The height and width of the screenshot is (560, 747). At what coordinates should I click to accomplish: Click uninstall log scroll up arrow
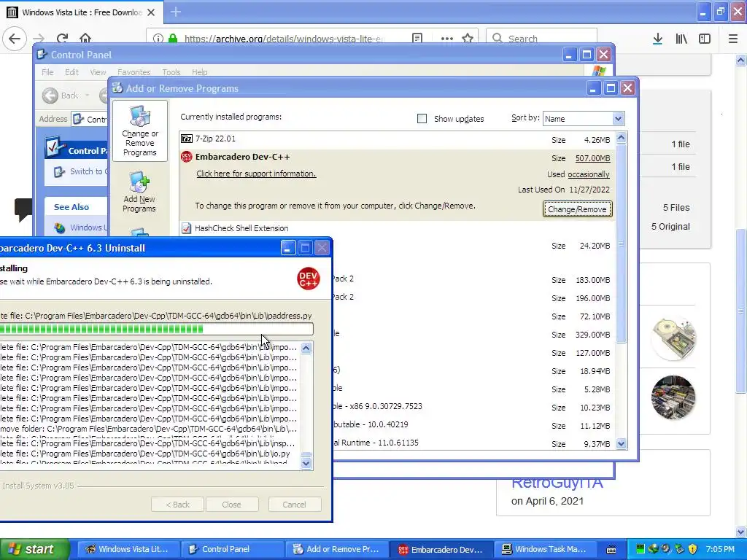[306, 348]
